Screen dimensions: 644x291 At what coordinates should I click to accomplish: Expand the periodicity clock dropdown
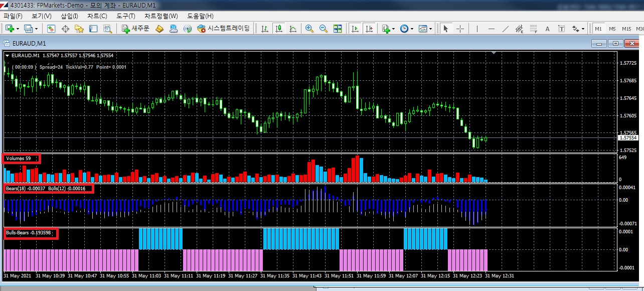412,29
